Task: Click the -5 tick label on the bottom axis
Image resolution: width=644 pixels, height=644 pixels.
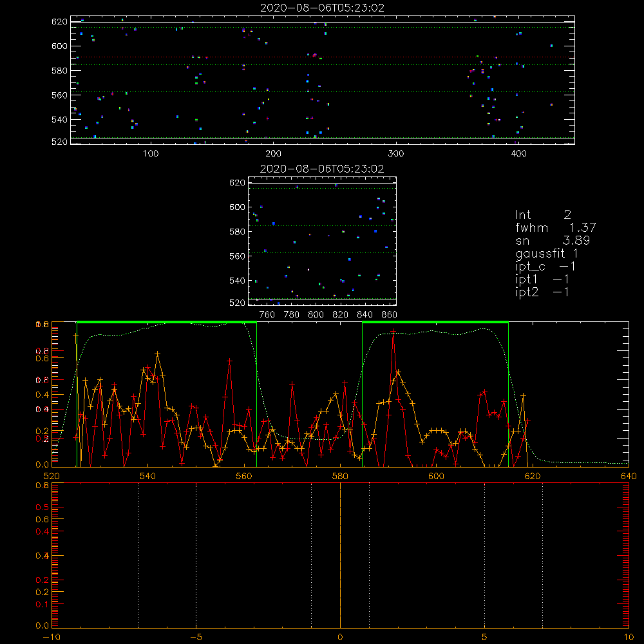Action: click(196, 637)
